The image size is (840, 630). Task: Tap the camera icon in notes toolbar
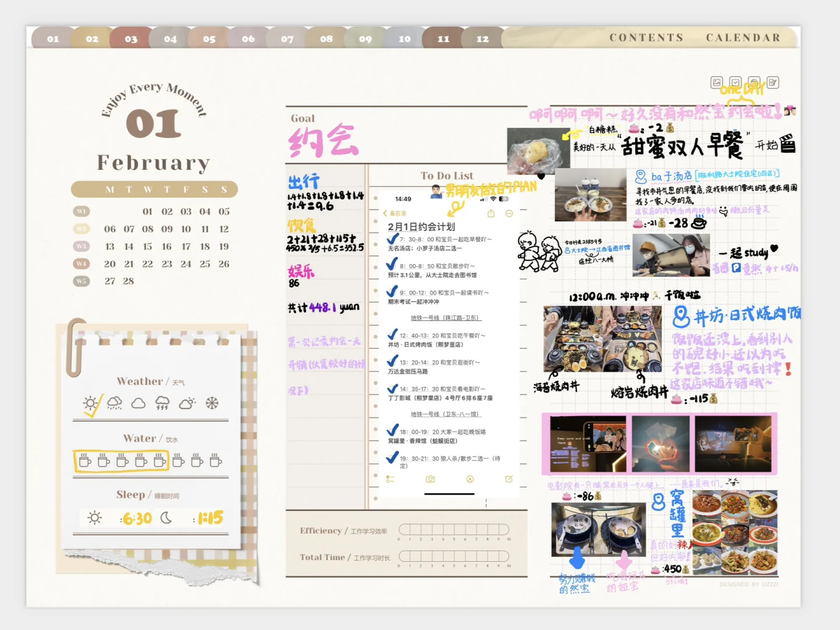point(430,479)
